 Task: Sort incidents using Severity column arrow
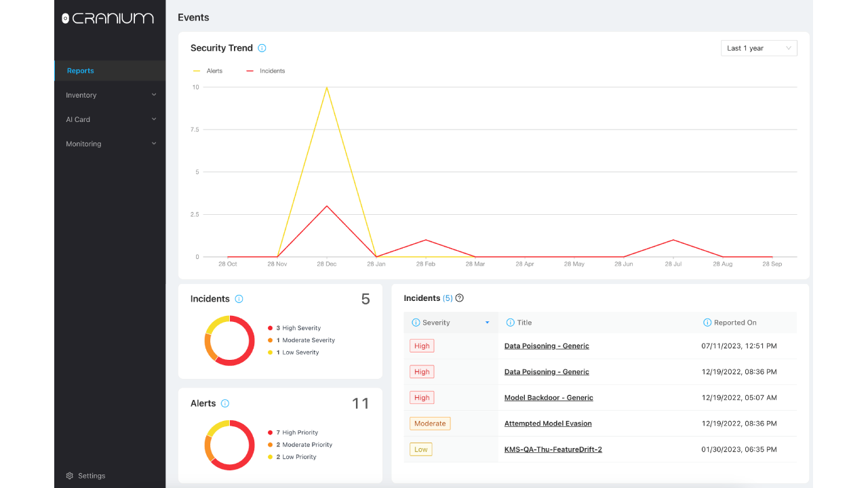tap(487, 323)
